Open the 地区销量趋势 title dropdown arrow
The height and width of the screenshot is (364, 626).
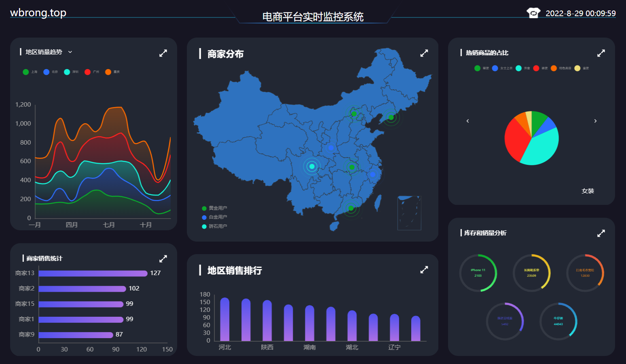70,52
